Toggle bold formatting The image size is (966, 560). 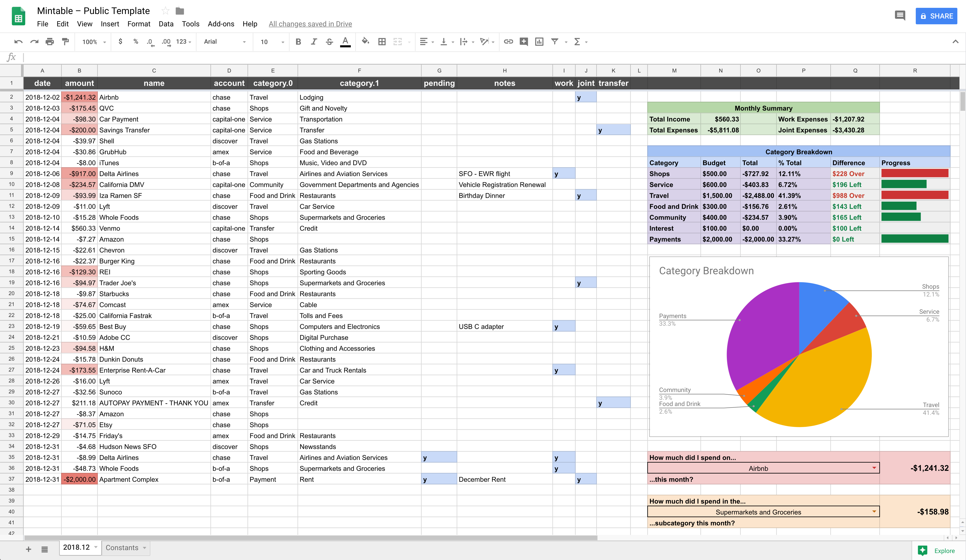298,41
